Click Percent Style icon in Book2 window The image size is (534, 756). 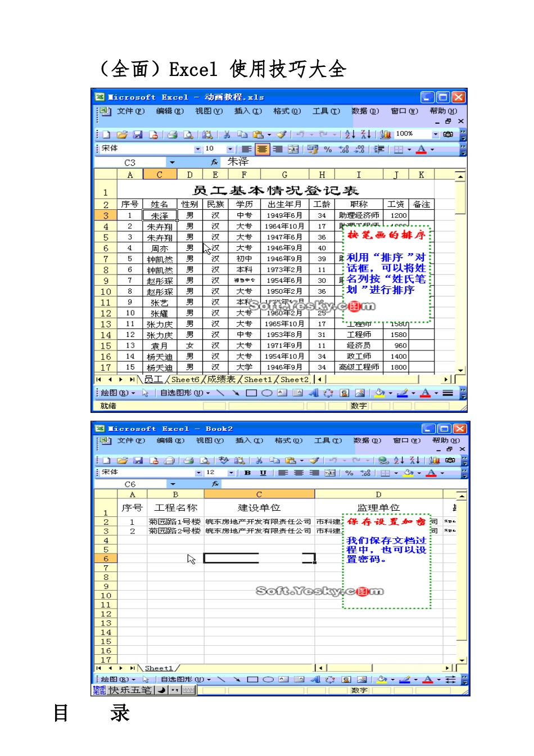[x=350, y=473]
